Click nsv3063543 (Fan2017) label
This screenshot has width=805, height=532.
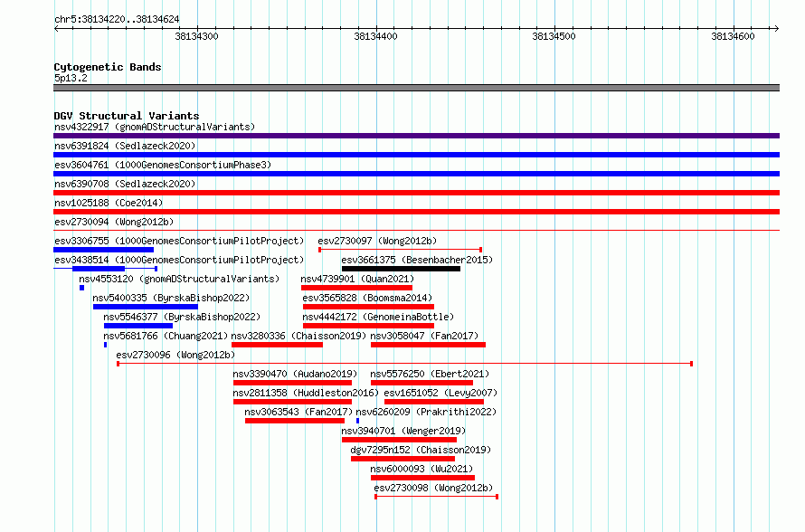point(298,412)
